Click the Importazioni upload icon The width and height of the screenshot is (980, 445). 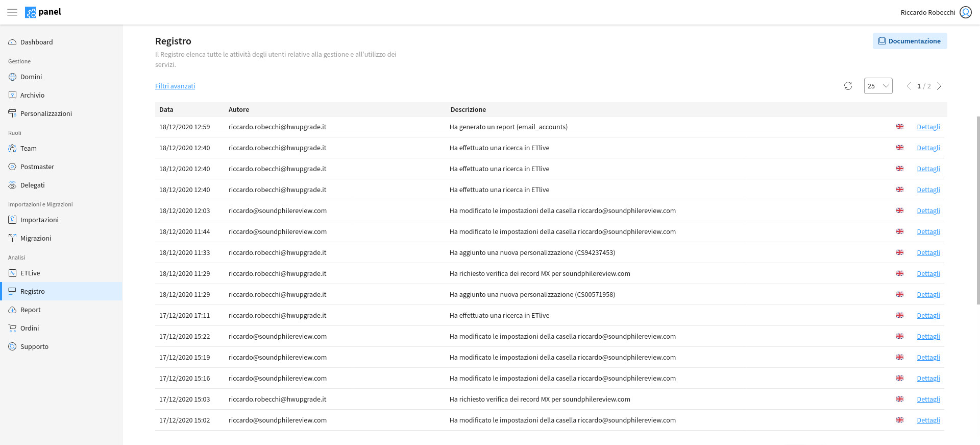(12, 220)
